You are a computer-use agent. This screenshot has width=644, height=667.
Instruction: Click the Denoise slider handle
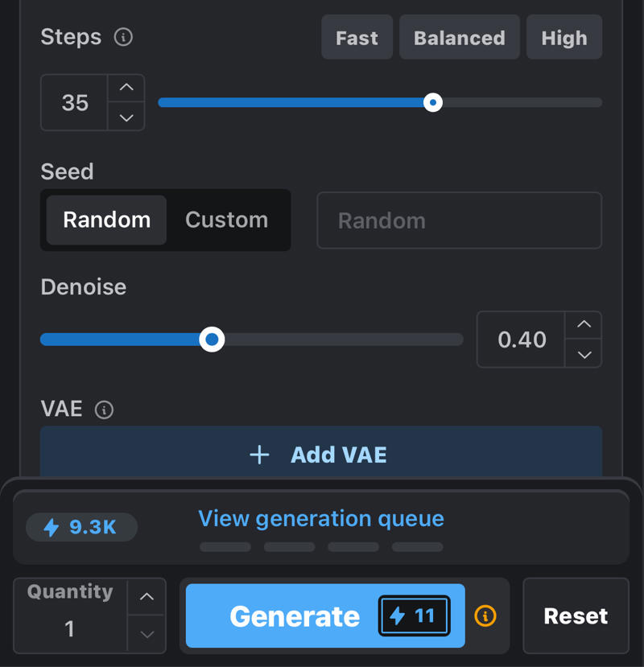pyautogui.click(x=212, y=339)
